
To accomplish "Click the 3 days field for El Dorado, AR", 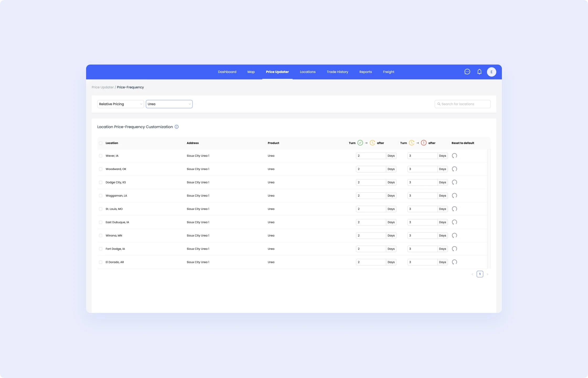I will 422,262.
